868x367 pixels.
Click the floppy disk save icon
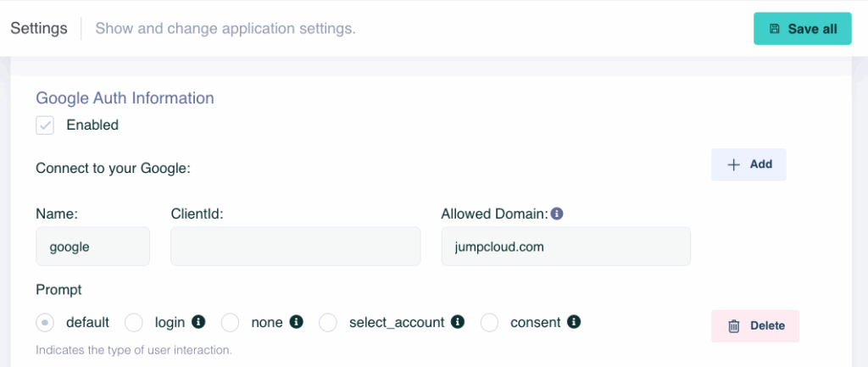(x=774, y=29)
